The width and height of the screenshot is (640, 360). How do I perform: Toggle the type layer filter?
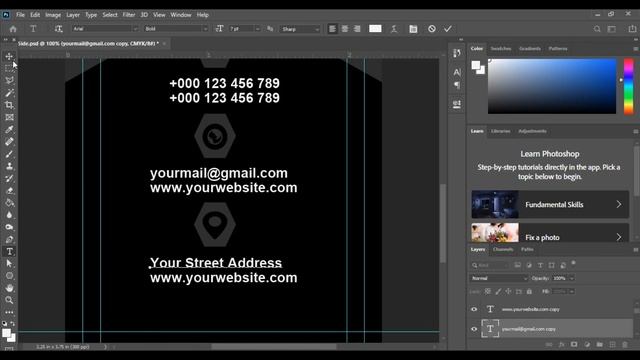point(540,265)
